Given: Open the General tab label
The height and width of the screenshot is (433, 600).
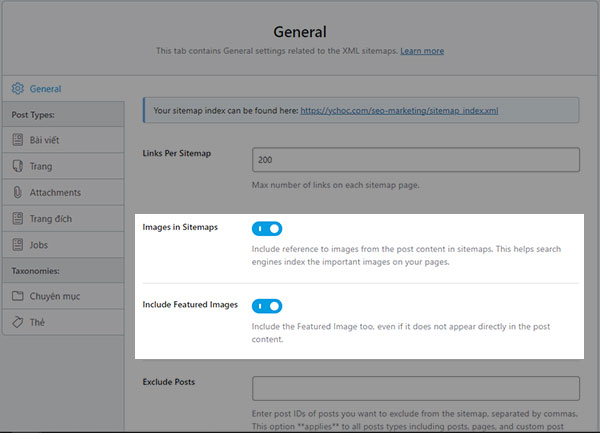Looking at the screenshot, I should (45, 89).
